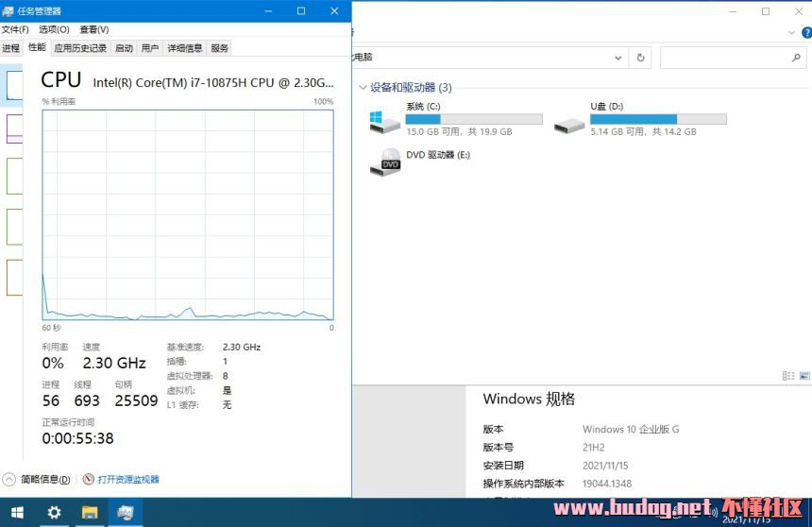
Task: Open the 选项(O) menu in Task Manager
Action: click(55, 29)
